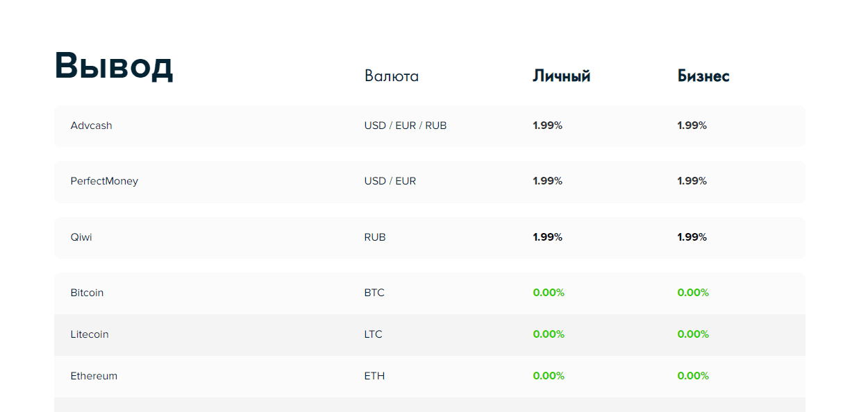This screenshot has height=412, width=868.
Task: Click PerfectMoney business fee 1.99%
Action: click(x=692, y=181)
